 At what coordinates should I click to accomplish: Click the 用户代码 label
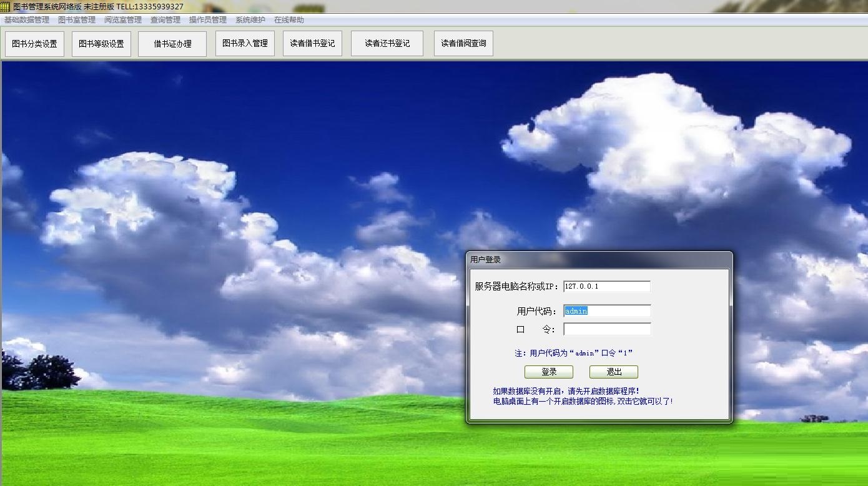pos(536,311)
